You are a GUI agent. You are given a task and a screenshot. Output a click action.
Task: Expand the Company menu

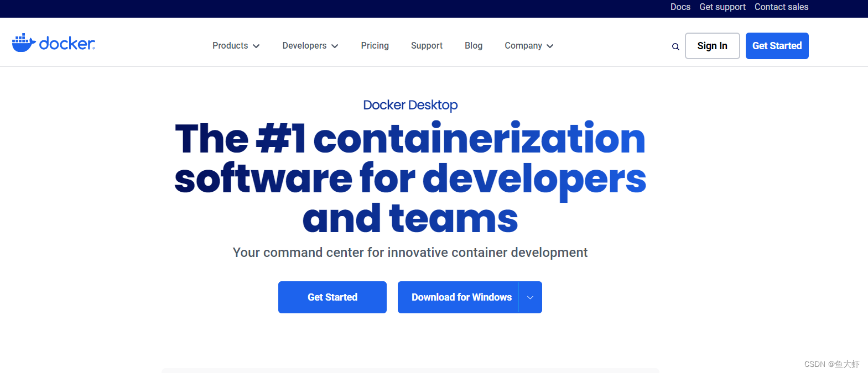click(529, 46)
